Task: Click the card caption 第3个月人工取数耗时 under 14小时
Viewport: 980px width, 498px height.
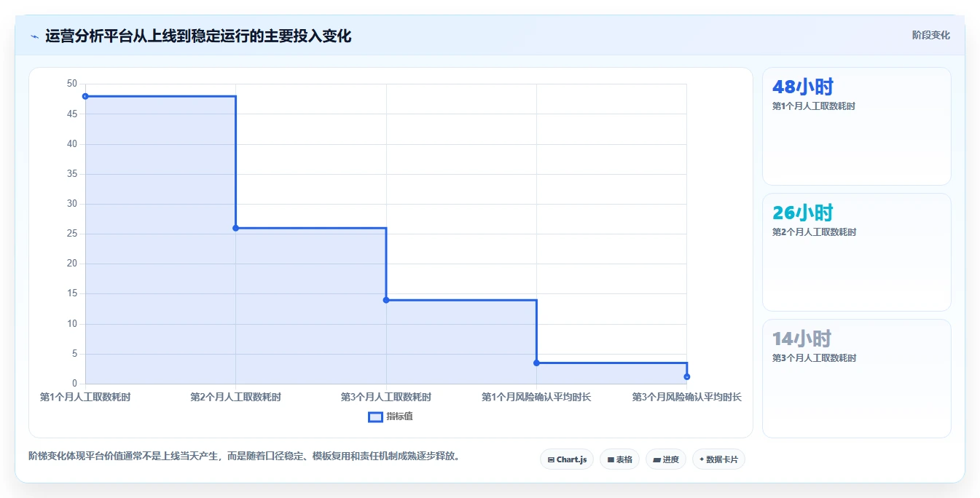Action: click(x=814, y=358)
